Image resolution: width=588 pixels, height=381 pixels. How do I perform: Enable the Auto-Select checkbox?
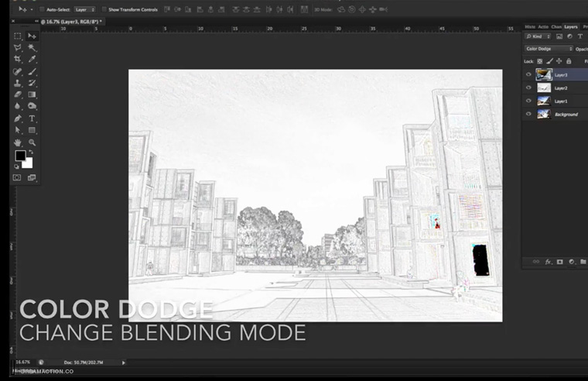(x=42, y=9)
